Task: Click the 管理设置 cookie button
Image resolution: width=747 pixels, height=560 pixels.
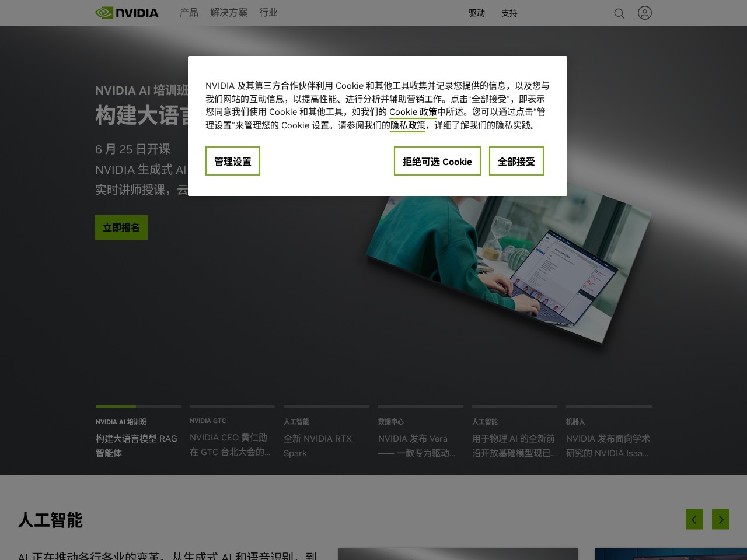Action: coord(233,161)
